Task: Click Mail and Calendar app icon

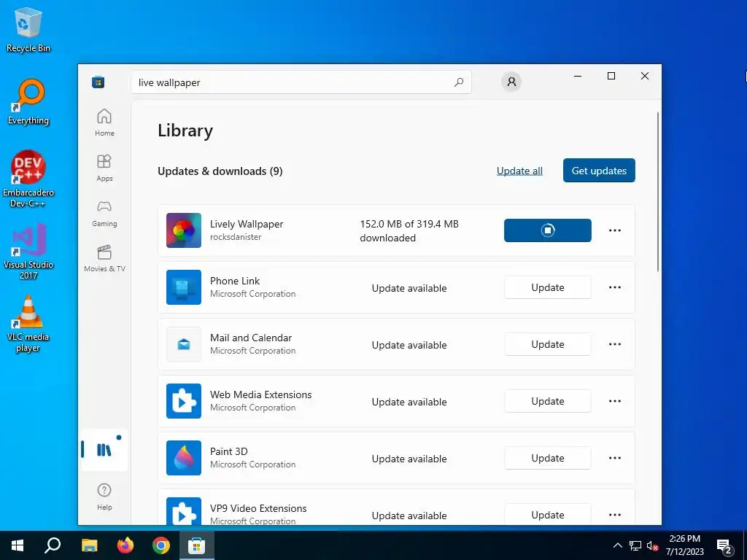Action: pyautogui.click(x=183, y=344)
